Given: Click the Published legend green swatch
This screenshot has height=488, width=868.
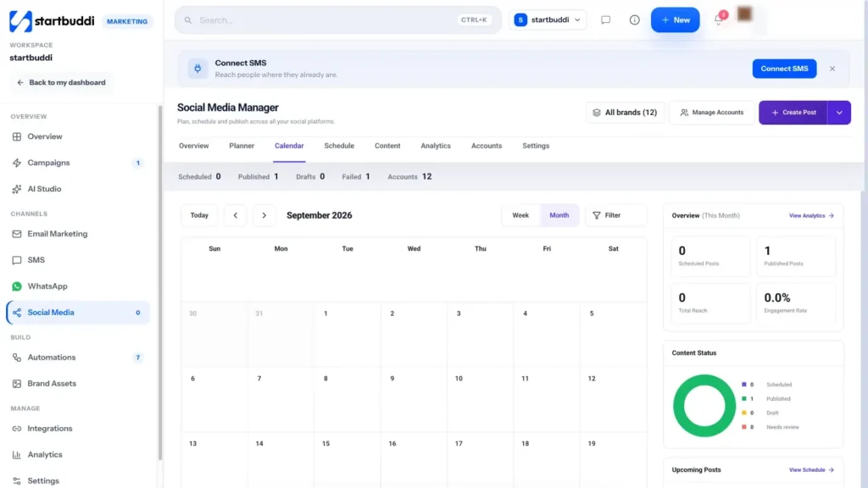Looking at the screenshot, I should click(744, 398).
